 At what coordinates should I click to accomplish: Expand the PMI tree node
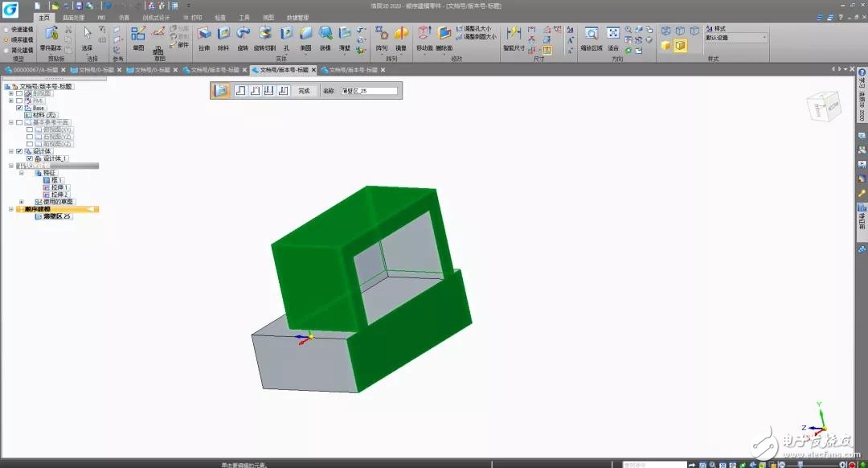click(11, 101)
